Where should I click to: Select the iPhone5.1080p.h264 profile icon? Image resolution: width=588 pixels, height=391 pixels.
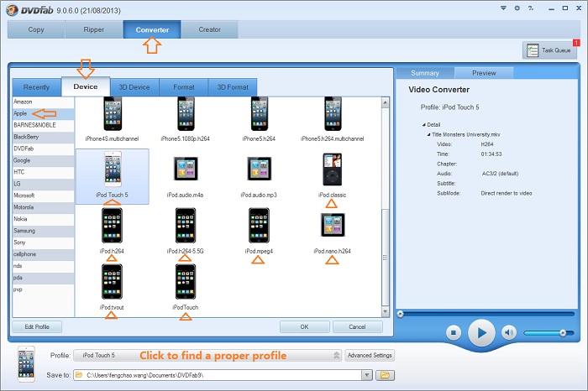186,113
